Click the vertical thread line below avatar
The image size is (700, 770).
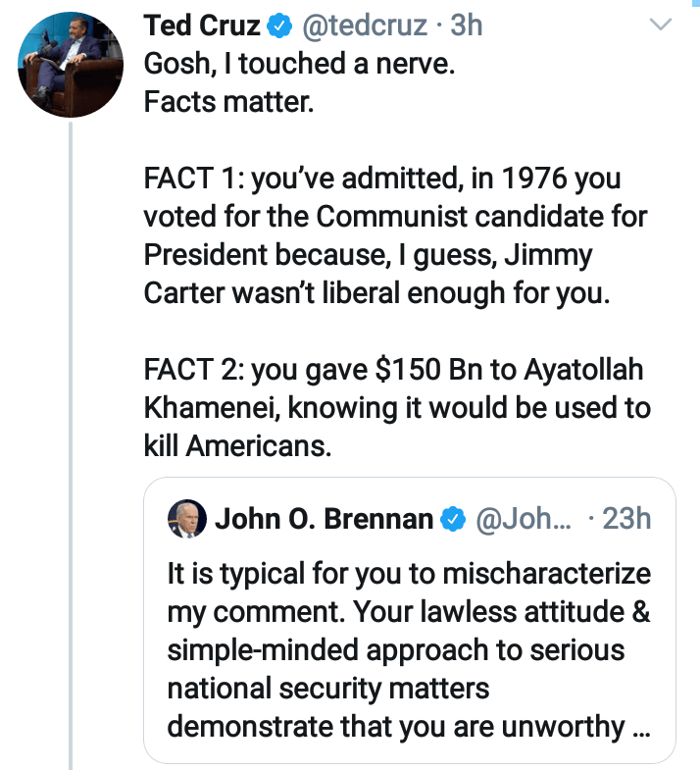pos(72,441)
